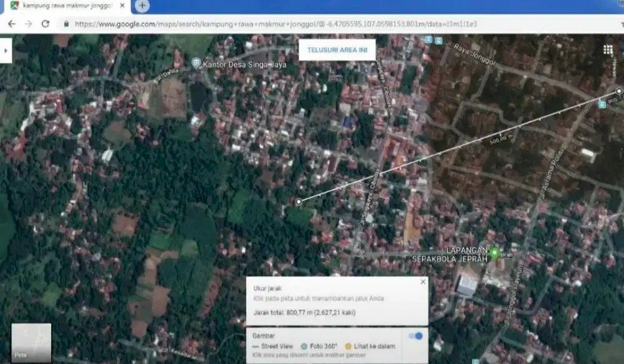
Task: Select the kampung rawa makmur browser tab
Action: point(62,6)
